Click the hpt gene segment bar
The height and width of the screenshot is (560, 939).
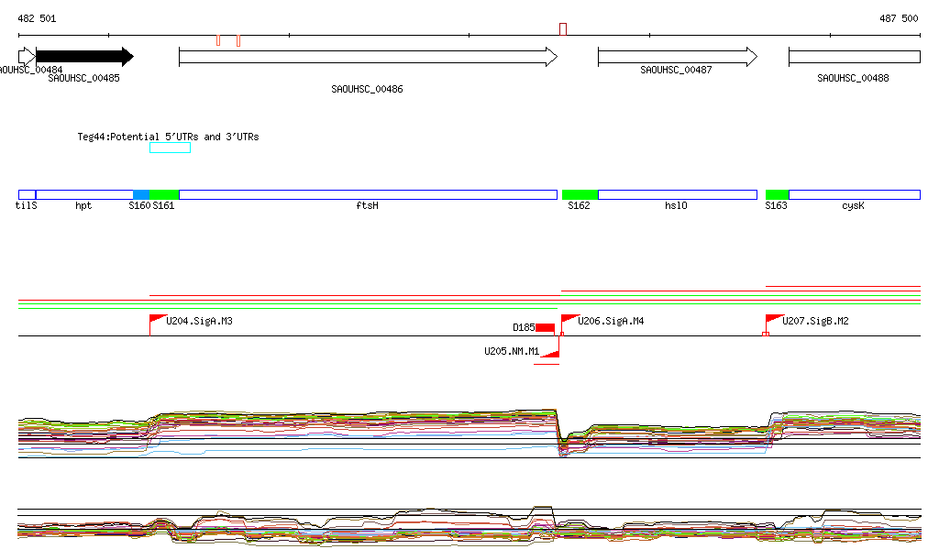pos(84,195)
